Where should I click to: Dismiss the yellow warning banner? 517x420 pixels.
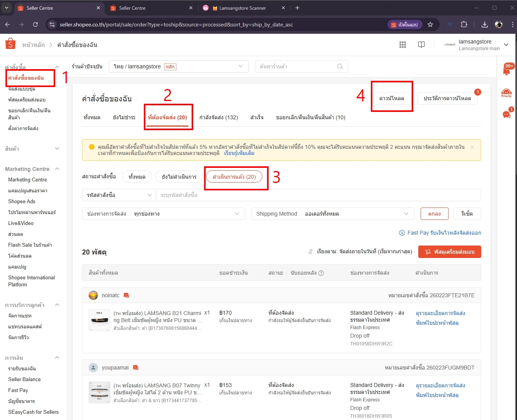pyautogui.click(x=472, y=147)
